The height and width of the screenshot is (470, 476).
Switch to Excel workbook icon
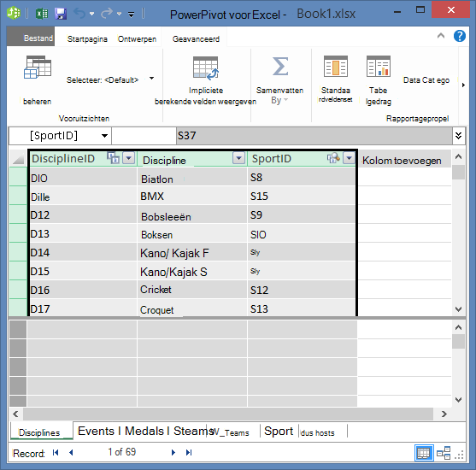point(42,14)
